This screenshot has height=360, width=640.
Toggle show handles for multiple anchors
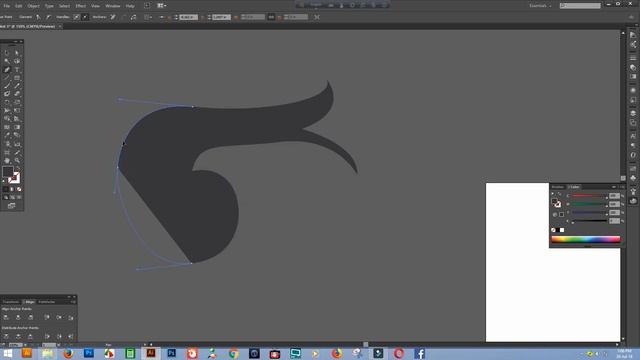coord(76,17)
